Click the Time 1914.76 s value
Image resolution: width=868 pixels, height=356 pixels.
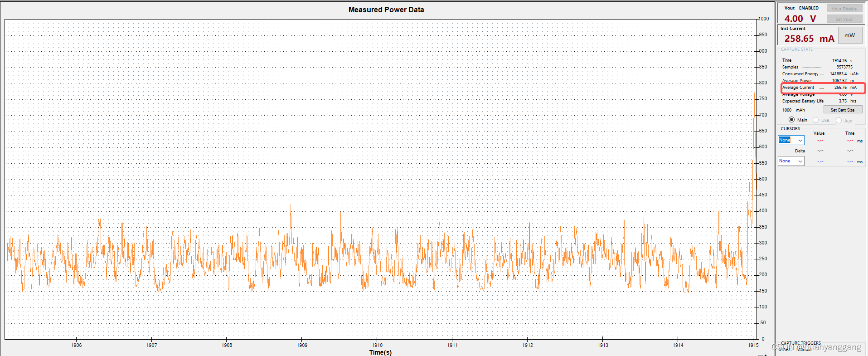point(839,60)
